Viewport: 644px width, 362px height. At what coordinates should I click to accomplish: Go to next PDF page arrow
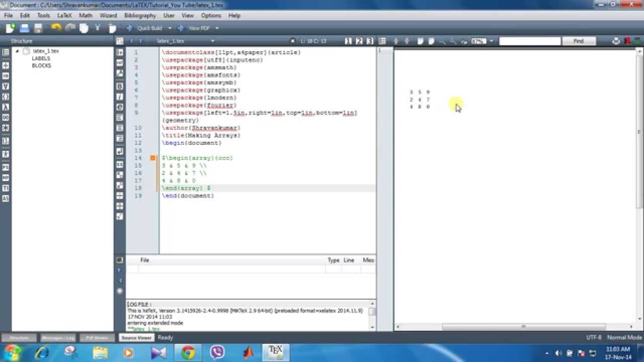[x=407, y=41]
